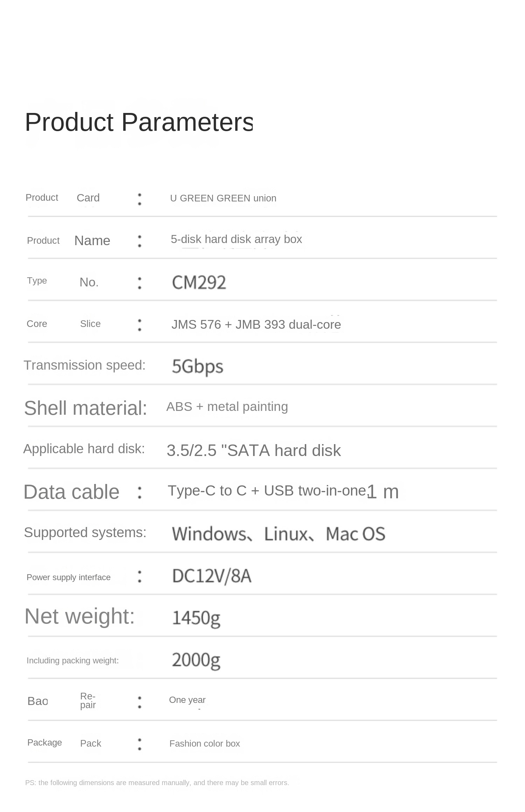Viewport: 525px width, 812px height.
Task: Select the Type-C to C + USB two-in-one text
Action: pyautogui.click(x=267, y=491)
